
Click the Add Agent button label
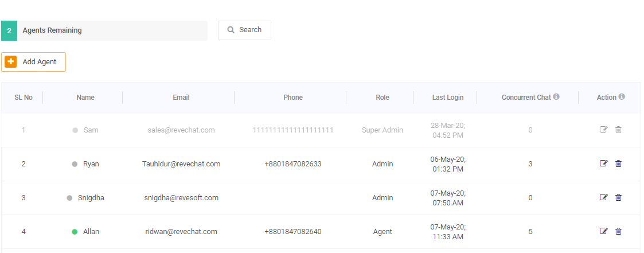pos(40,62)
